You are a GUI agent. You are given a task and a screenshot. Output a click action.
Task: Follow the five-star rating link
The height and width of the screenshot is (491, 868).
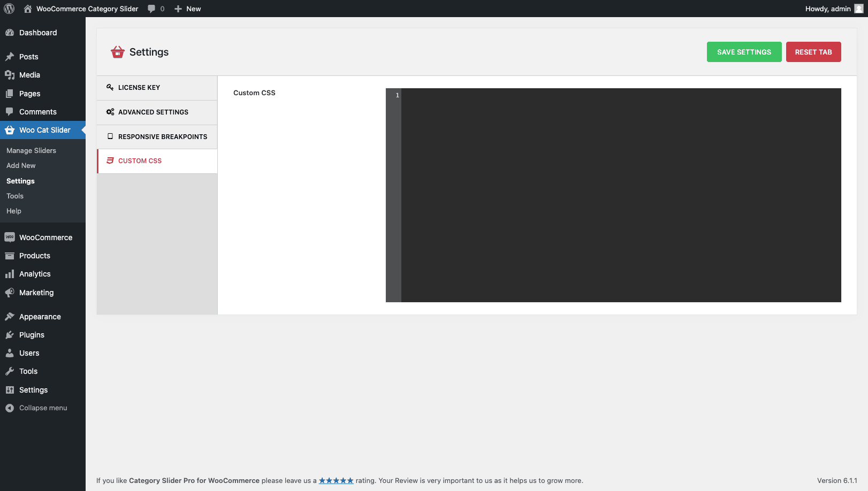[x=336, y=481]
